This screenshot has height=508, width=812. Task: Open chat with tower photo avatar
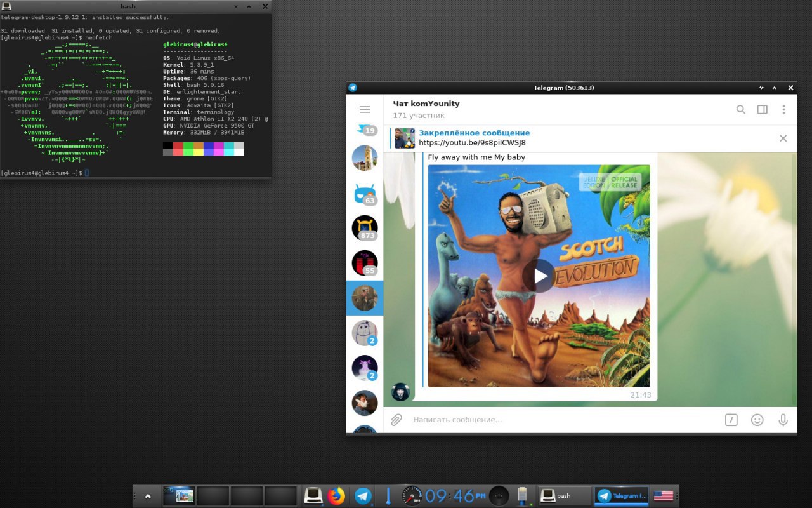pyautogui.click(x=365, y=158)
